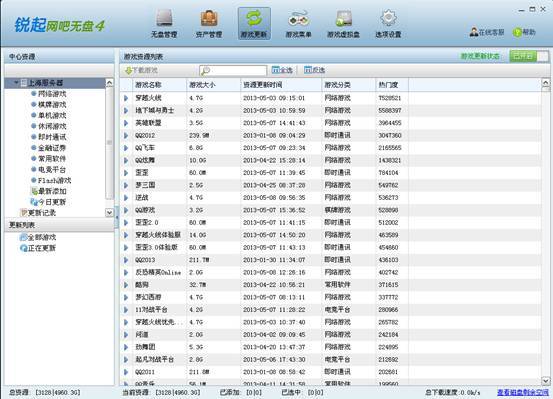This screenshot has width=553, height=399.
Task: Click popularity value 7528521
Action: [390, 98]
